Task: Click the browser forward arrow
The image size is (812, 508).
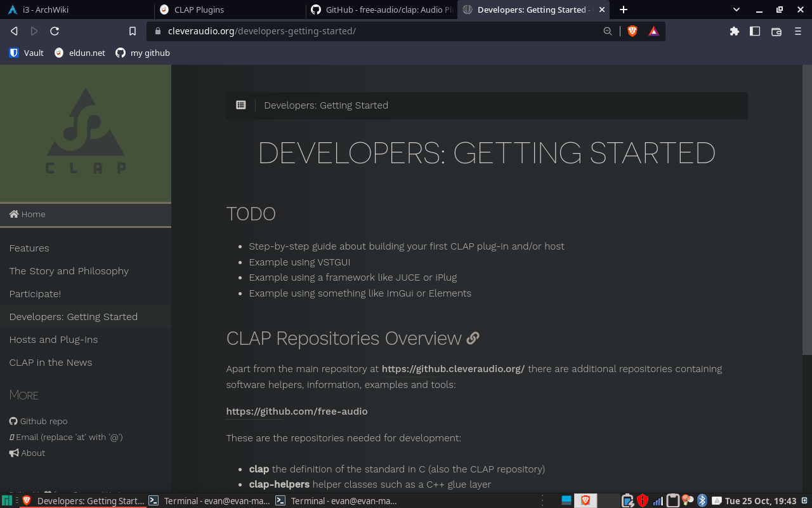Action: tap(34, 31)
